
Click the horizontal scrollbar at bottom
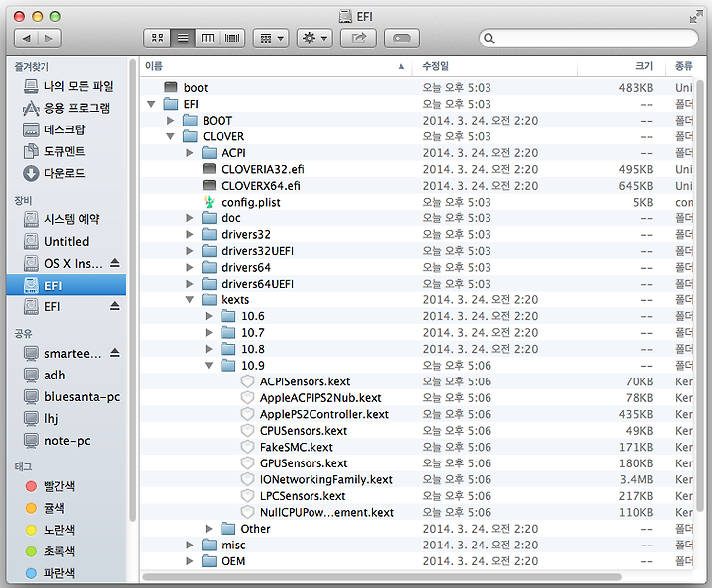[x=383, y=577]
